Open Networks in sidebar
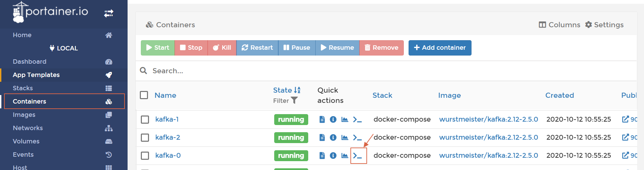 pyautogui.click(x=64, y=128)
